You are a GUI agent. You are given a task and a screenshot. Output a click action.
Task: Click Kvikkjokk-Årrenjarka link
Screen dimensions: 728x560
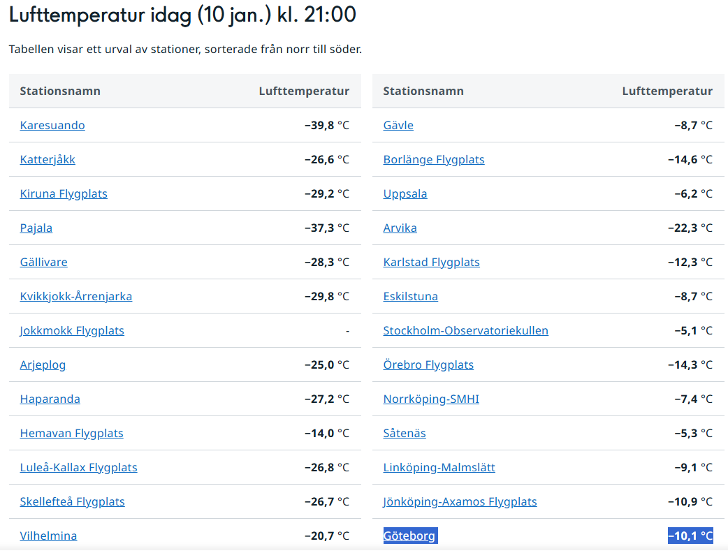coord(76,297)
